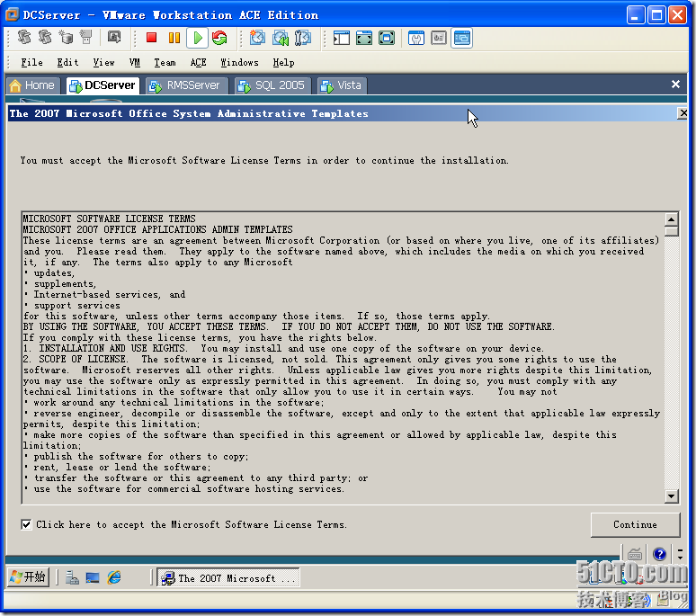Click the keyboard language bar icon
696x616 pixels.
[634, 554]
